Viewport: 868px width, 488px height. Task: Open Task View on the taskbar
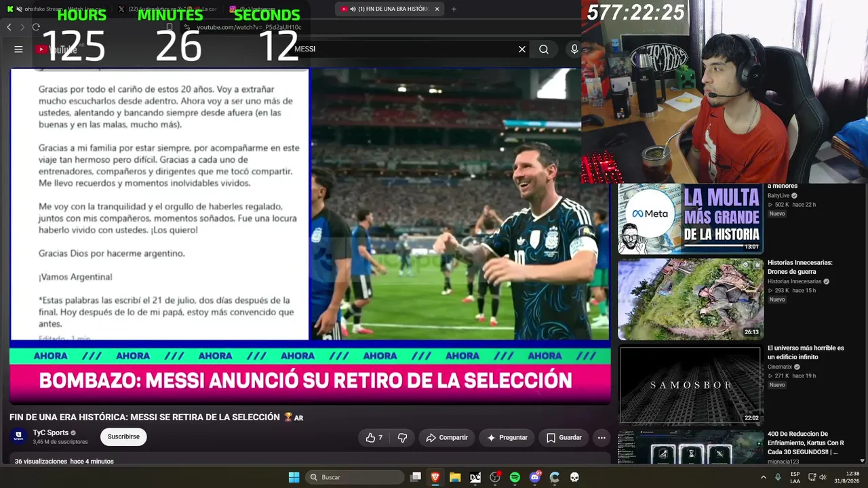click(x=416, y=477)
